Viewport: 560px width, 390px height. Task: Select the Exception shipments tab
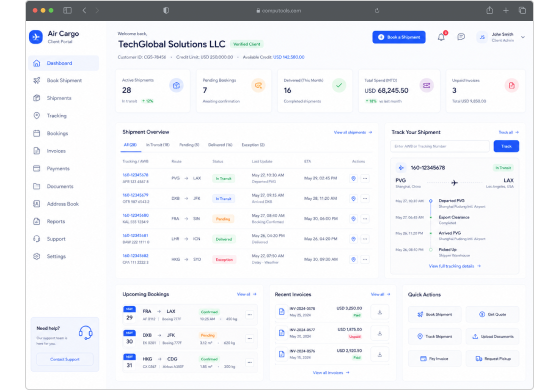253,145
